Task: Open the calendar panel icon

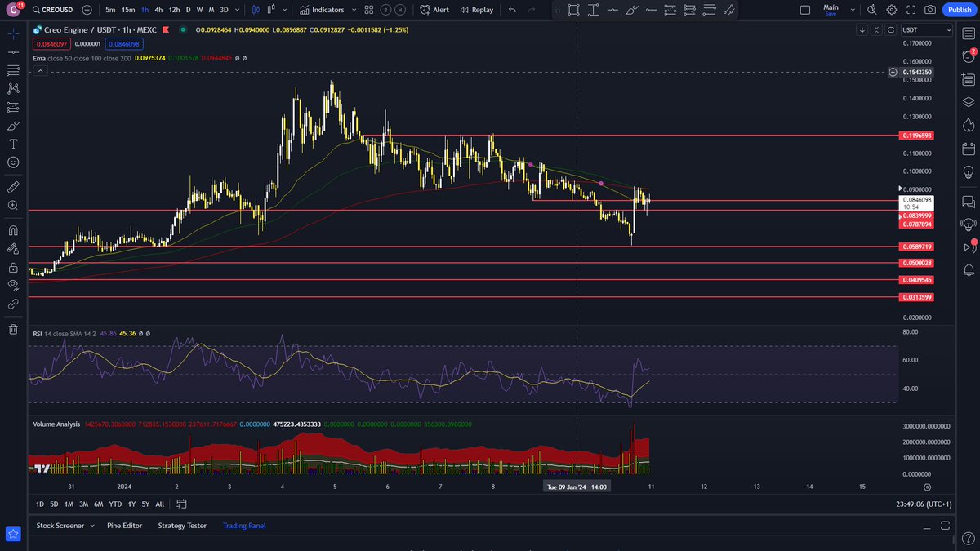Action: (x=969, y=149)
